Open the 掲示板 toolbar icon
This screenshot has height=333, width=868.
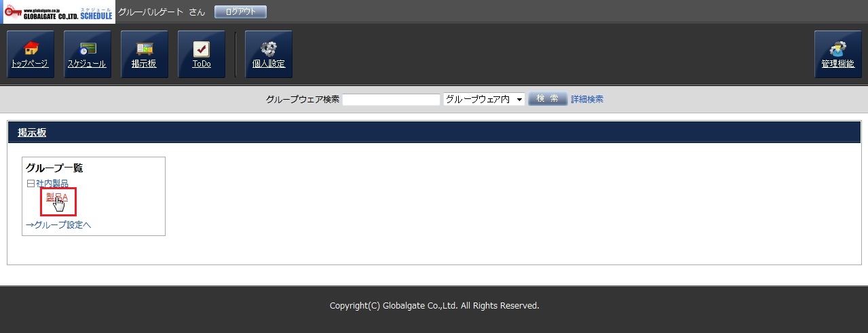(x=144, y=54)
